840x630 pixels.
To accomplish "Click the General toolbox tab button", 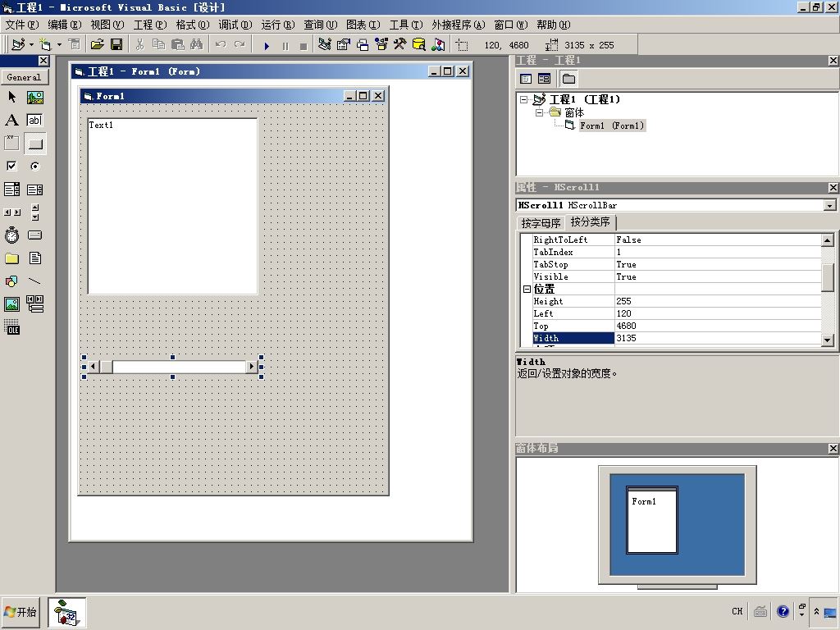I will coord(24,77).
